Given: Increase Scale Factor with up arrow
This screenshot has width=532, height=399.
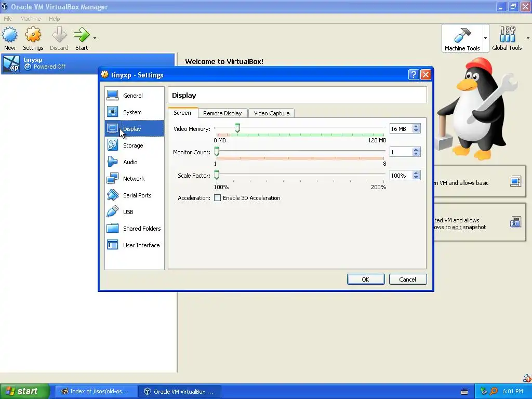Looking at the screenshot, I should (x=416, y=174).
